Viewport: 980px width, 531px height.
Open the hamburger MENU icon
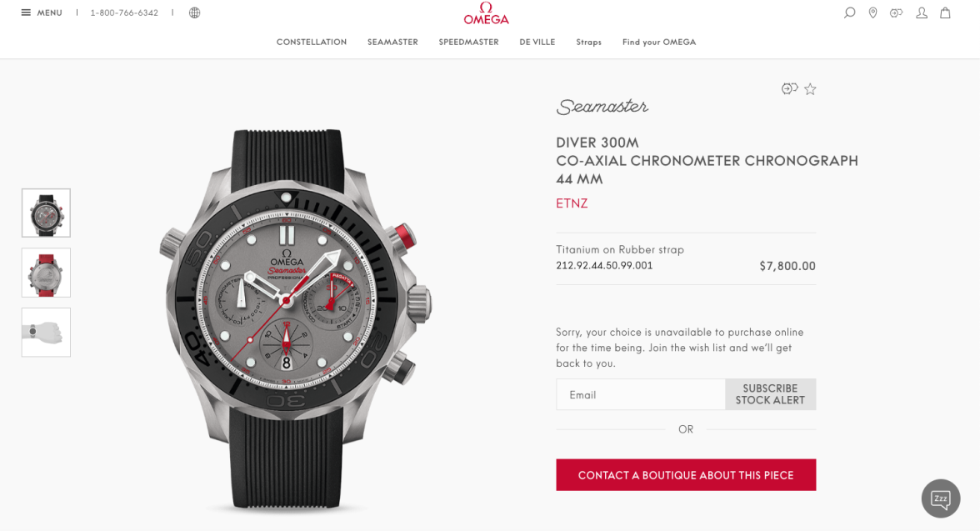(26, 13)
